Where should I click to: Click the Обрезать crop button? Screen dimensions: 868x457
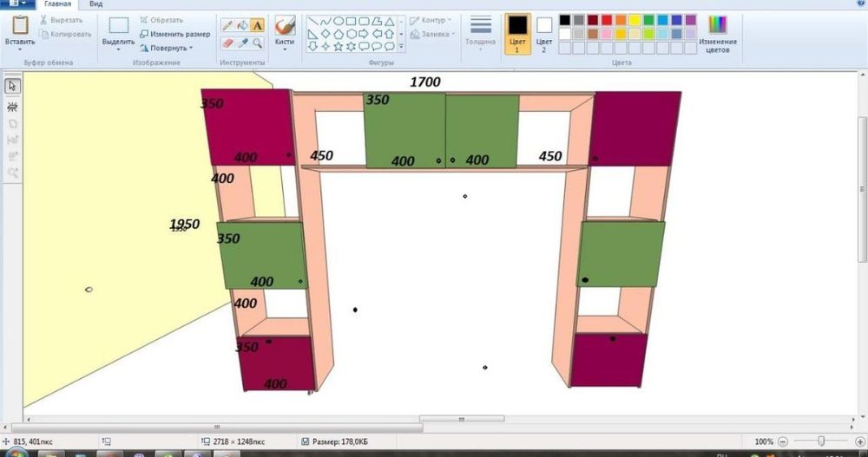pos(161,20)
